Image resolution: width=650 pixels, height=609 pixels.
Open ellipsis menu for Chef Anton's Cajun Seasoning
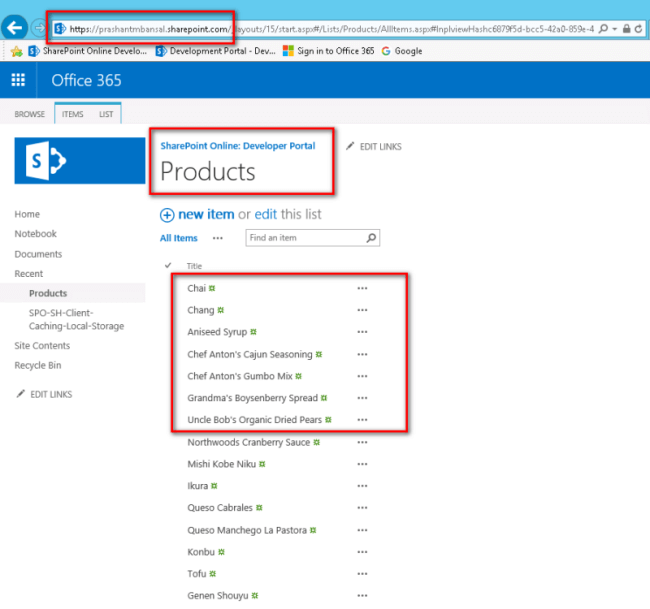click(362, 354)
